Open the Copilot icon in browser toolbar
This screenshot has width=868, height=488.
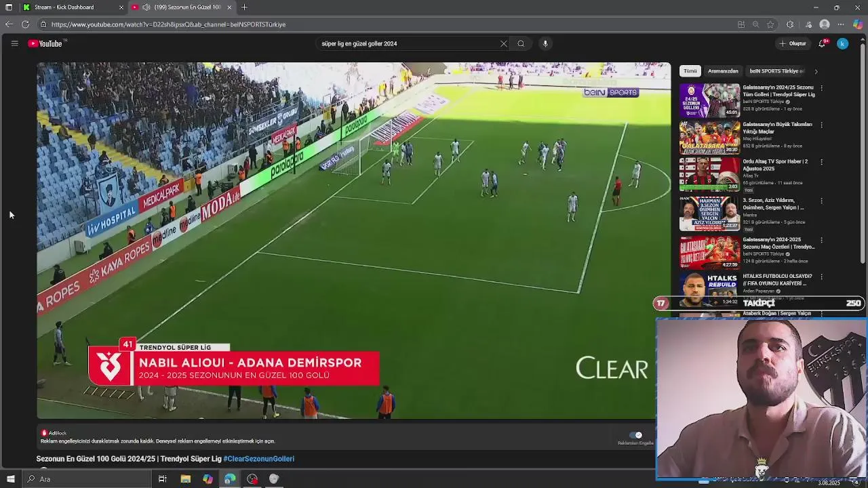(858, 24)
